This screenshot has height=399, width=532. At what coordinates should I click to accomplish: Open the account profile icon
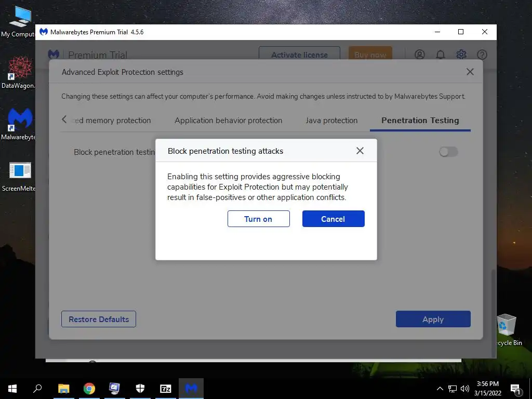point(420,54)
